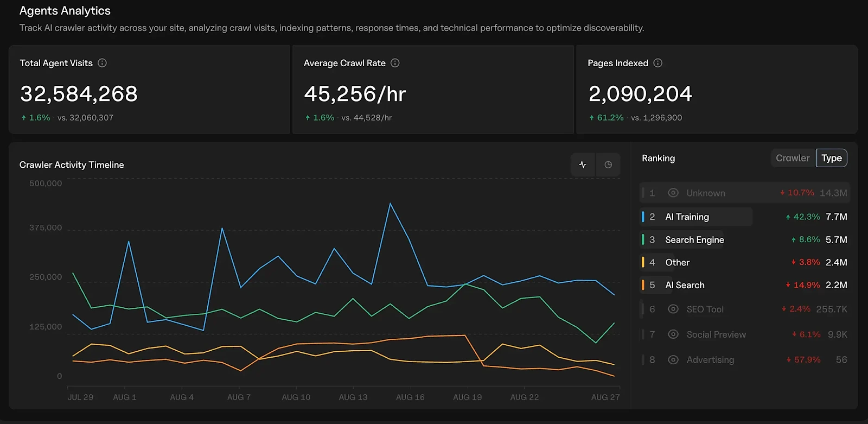Click the 61.2% pages indexed change
868x424 pixels.
607,117
